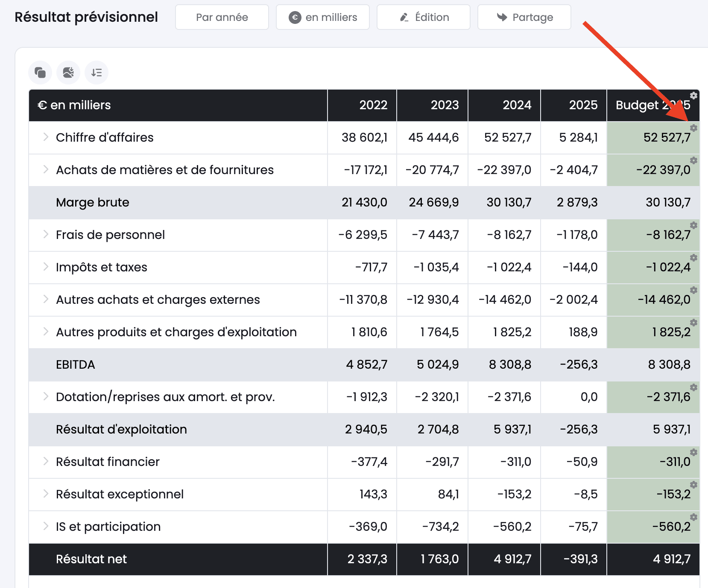
Task: Expand Autres achats et charges externes
Action: (x=46, y=299)
